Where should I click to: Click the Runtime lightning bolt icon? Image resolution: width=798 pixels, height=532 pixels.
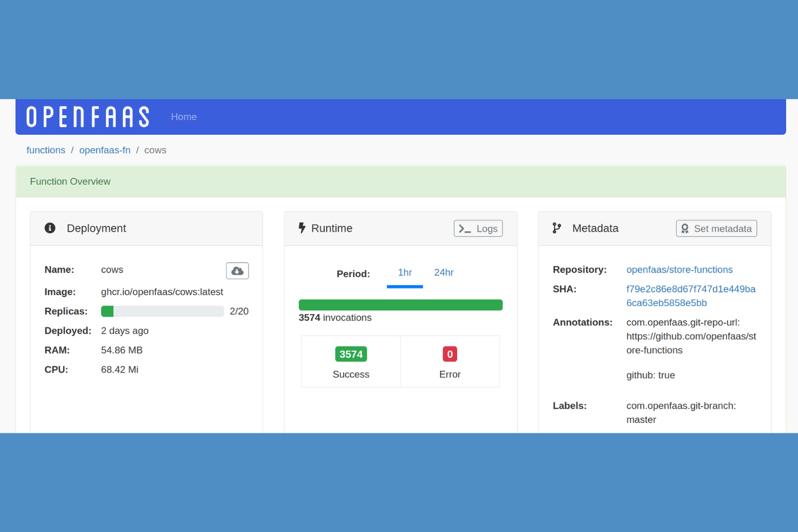click(302, 228)
